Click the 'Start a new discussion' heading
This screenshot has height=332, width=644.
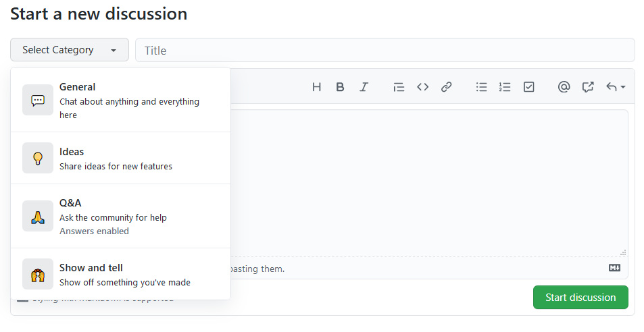(x=99, y=14)
